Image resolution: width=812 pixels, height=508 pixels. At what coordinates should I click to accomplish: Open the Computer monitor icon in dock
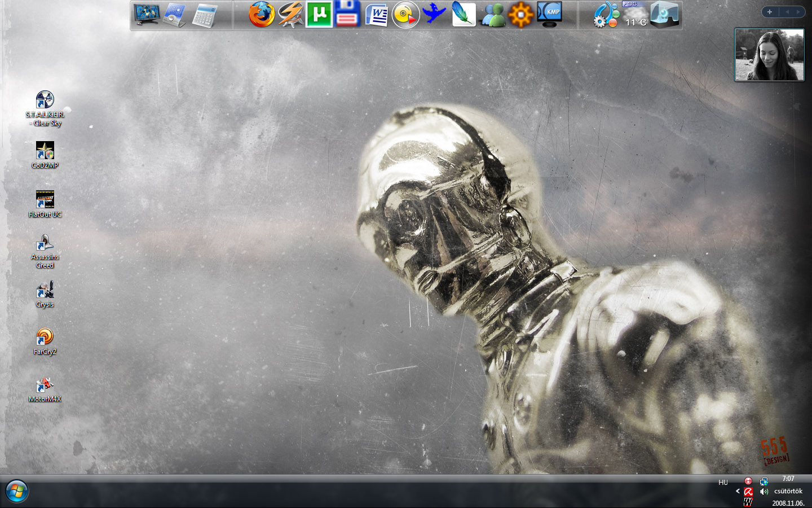[x=147, y=15]
